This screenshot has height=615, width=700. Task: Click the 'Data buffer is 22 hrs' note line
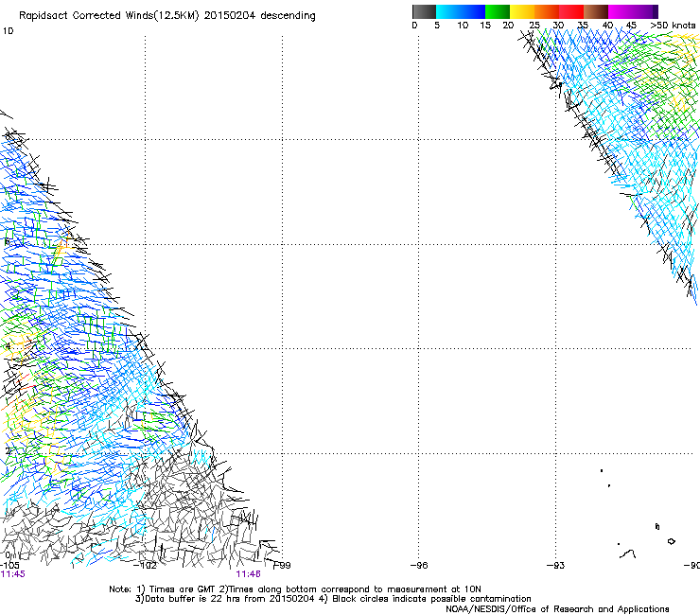(x=333, y=599)
